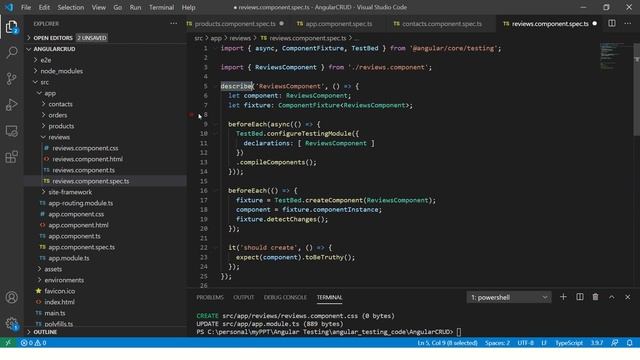This screenshot has height=360, width=640.
Task: Open the Run menu
Action: click(135, 7)
